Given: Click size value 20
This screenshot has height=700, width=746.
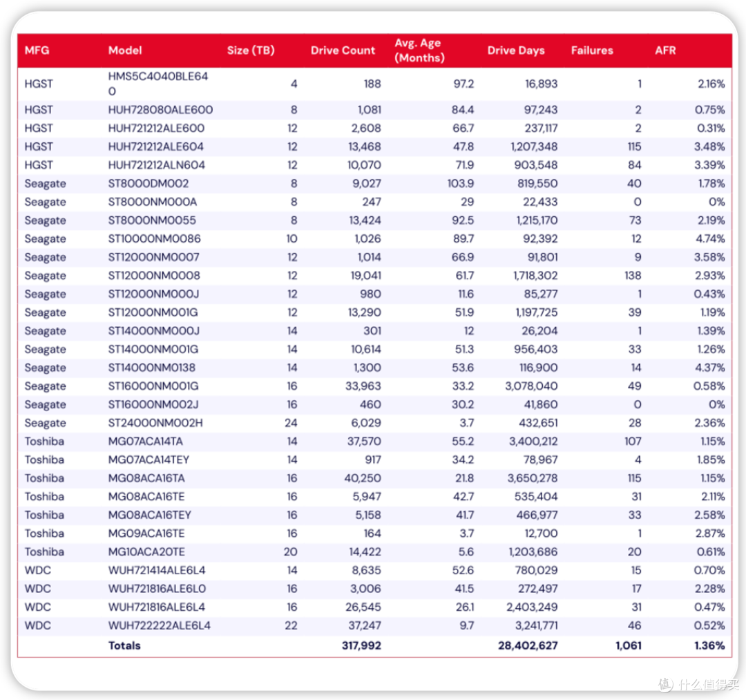Looking at the screenshot, I should tap(291, 552).
